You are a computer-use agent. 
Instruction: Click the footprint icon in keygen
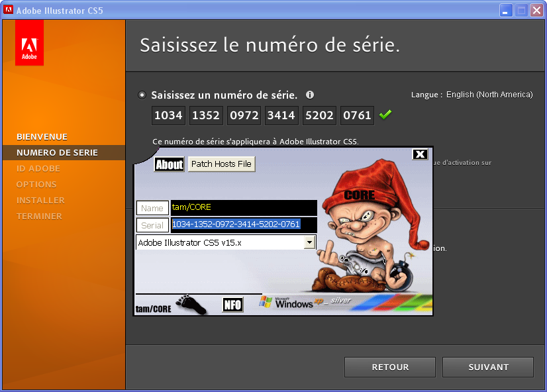click(x=191, y=304)
